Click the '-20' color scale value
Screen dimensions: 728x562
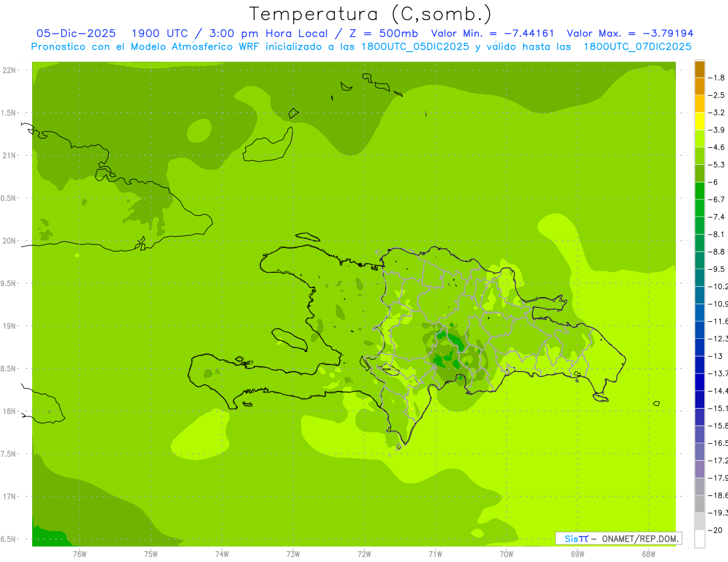715,530
